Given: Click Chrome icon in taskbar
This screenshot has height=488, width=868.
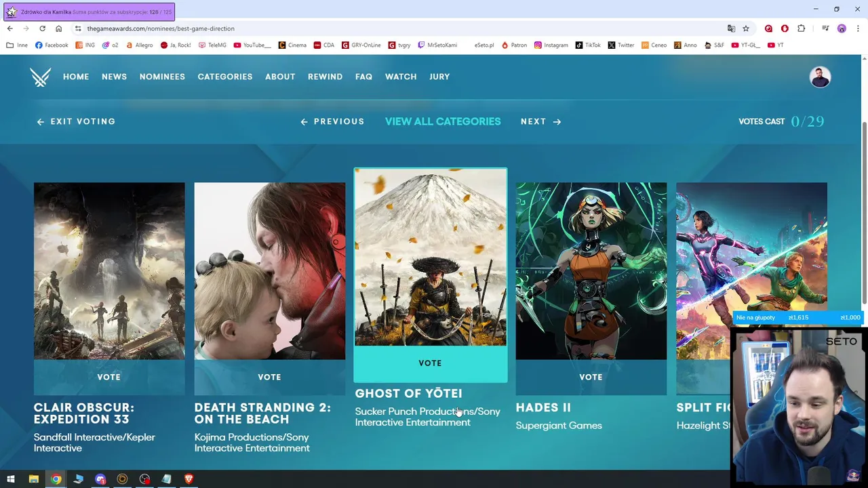Looking at the screenshot, I should point(56,479).
